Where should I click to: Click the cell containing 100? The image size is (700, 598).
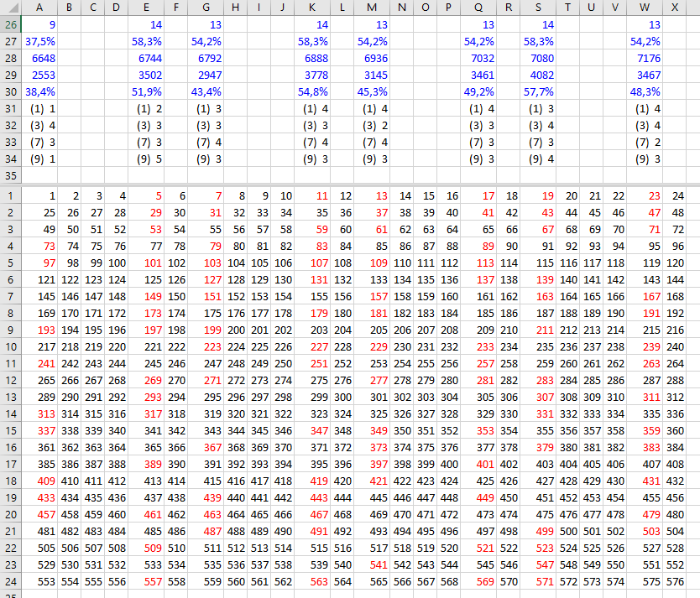click(x=117, y=263)
